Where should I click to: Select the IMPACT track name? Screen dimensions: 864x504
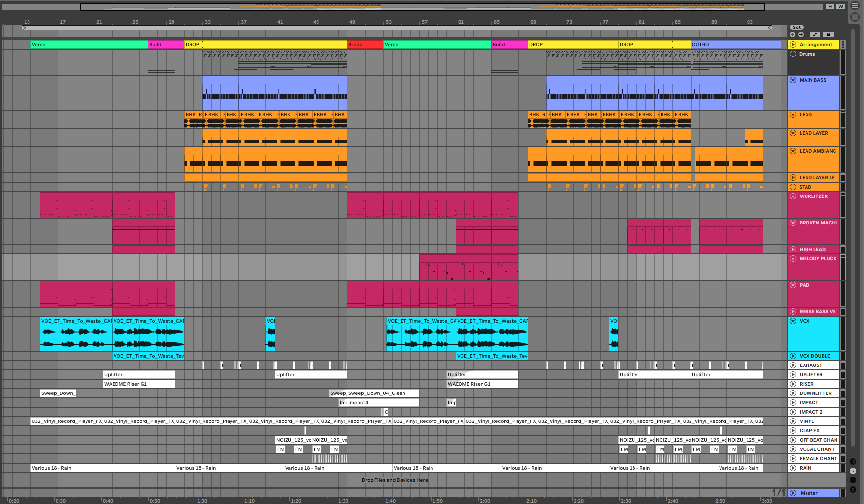808,403
